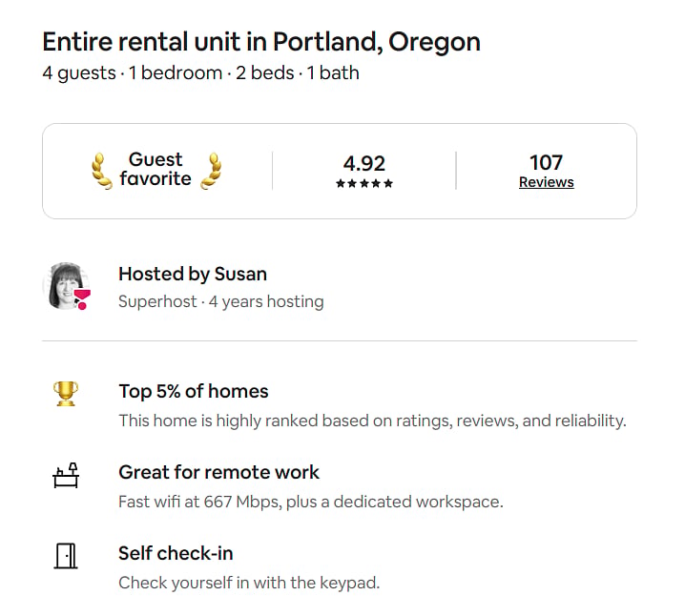The image size is (685, 616).
Task: Click the keypad check-in description text
Action: coord(249,583)
